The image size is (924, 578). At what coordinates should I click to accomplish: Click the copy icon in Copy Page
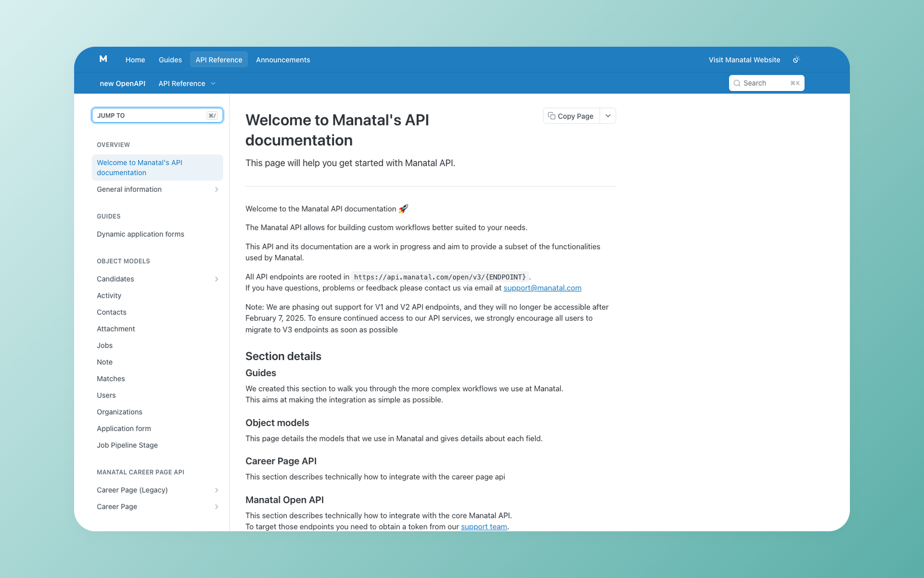coord(552,116)
